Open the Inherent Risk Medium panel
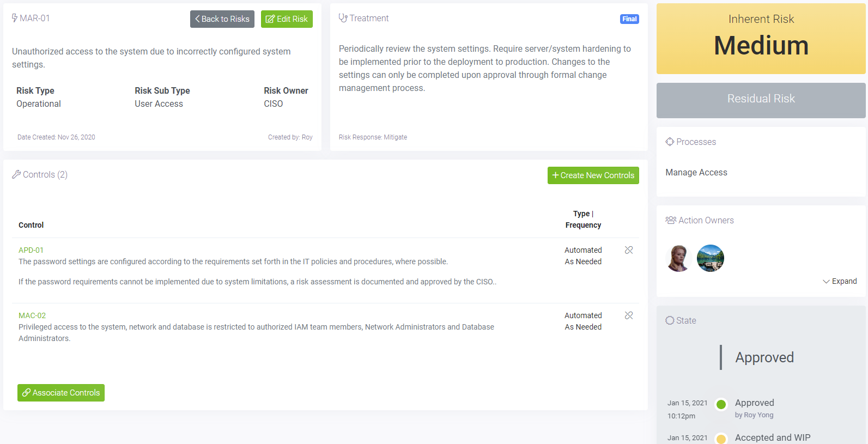This screenshot has width=868, height=444. click(761, 39)
